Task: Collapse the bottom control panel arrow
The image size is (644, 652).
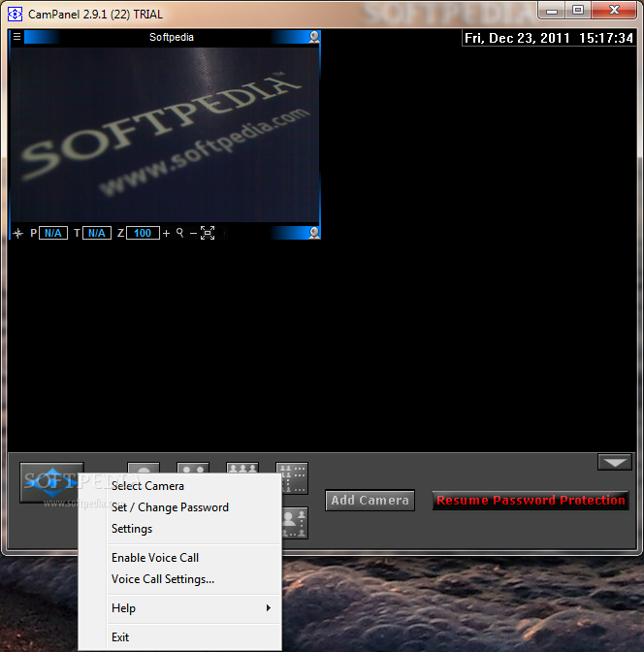Action: 615,462
